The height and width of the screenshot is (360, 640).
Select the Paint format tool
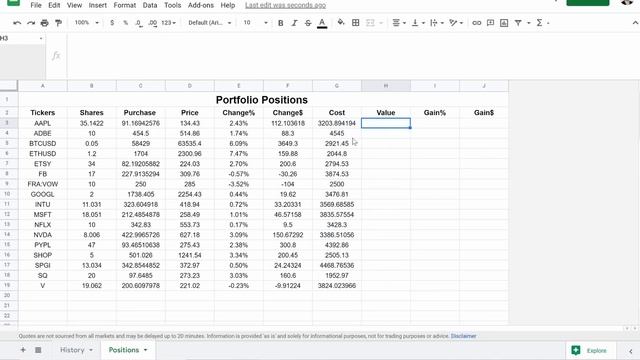[x=58, y=23]
